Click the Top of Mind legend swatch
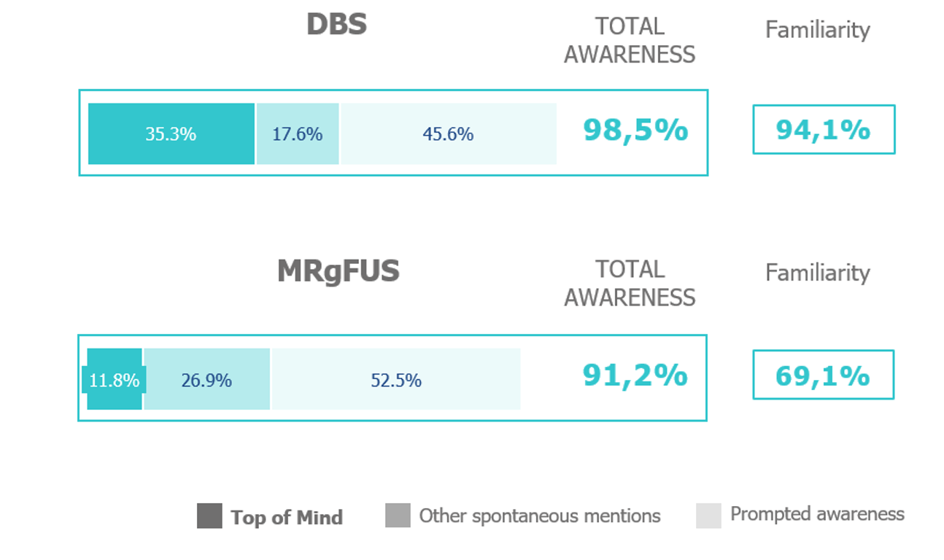Viewport: 944px width, 560px height. (209, 516)
